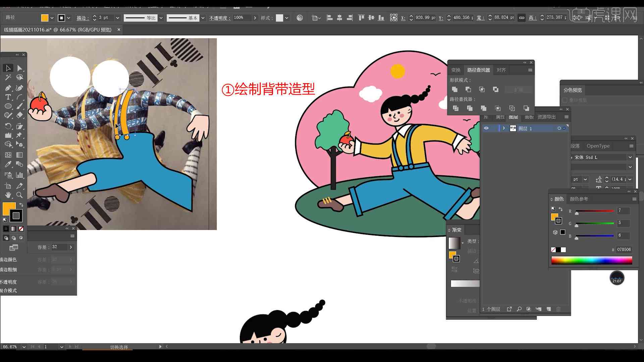Pick a color from the spectrum bar
644x362 pixels.
pyautogui.click(x=592, y=260)
